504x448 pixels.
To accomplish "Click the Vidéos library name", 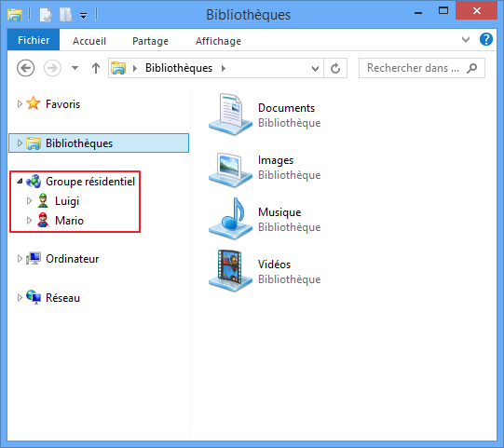I will pos(274,265).
